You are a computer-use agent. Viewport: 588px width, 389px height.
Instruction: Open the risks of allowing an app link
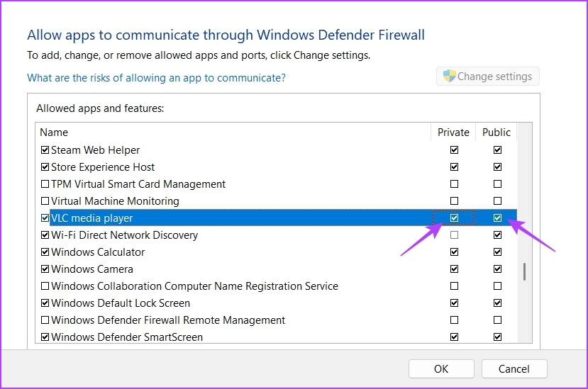click(156, 78)
